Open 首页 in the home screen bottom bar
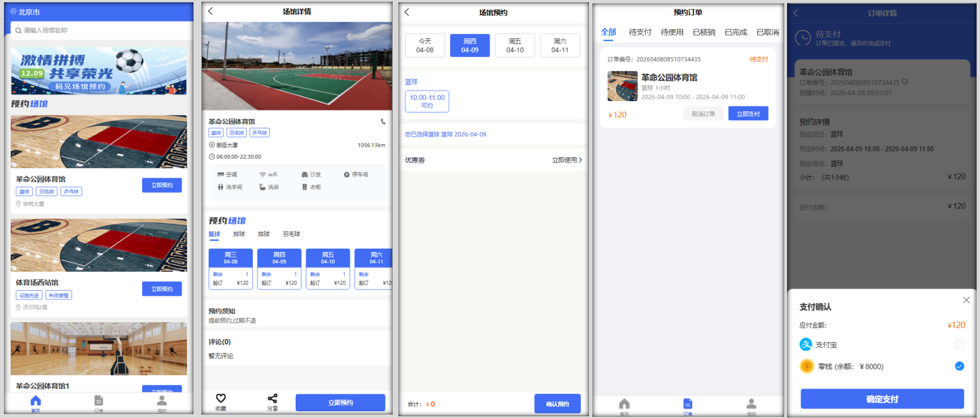The height and width of the screenshot is (418, 980). tap(36, 403)
